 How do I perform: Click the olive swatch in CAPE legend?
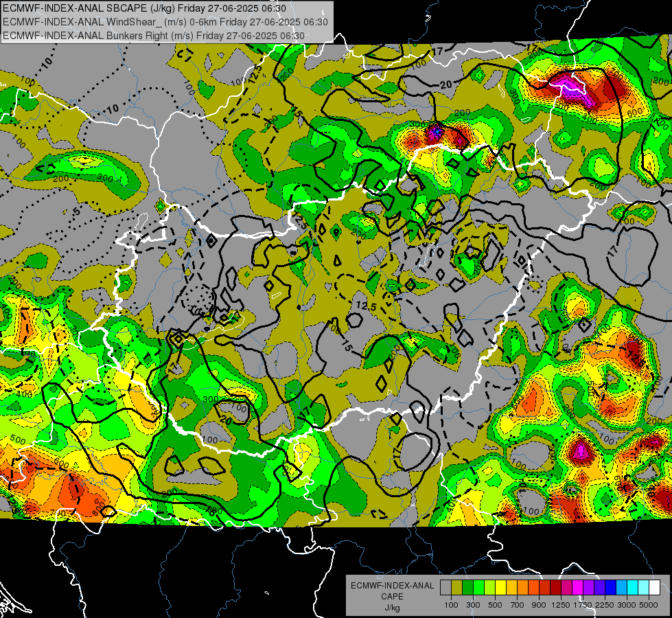pos(457,588)
